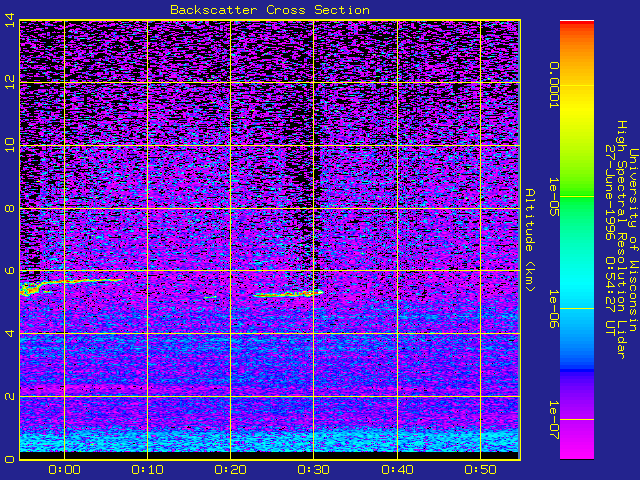Click the 1e-07 colorbar label
Viewport: 640px width, 480px height.
[554, 420]
